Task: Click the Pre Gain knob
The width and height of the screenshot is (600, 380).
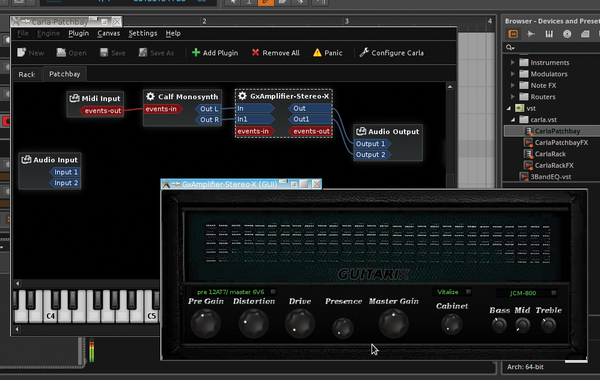Action: click(x=205, y=324)
